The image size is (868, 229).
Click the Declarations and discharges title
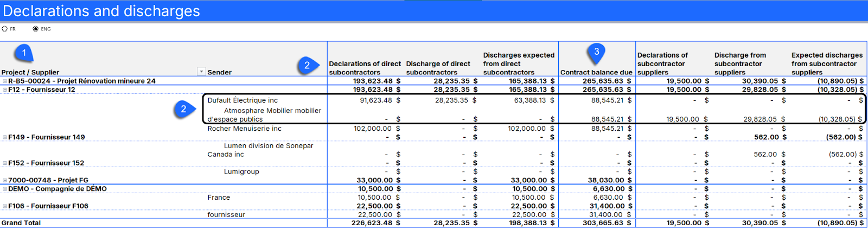tap(101, 11)
